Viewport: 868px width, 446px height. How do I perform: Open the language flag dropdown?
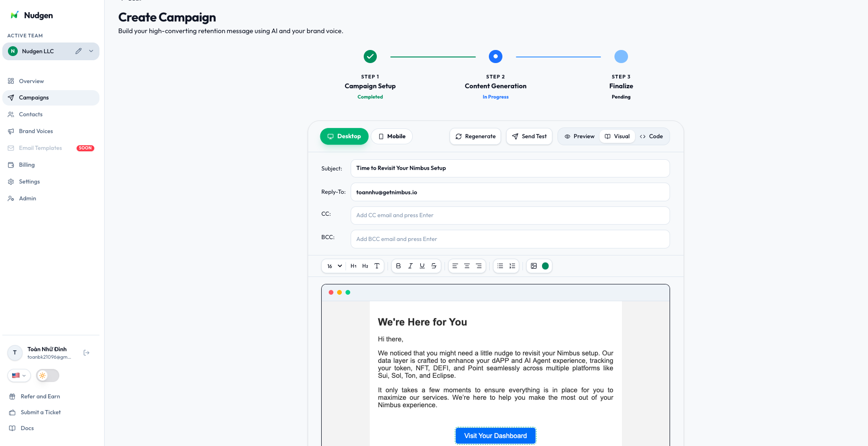[19, 375]
